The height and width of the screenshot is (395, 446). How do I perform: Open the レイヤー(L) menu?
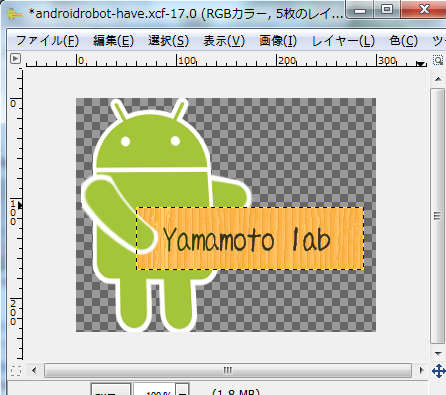pyautogui.click(x=343, y=41)
